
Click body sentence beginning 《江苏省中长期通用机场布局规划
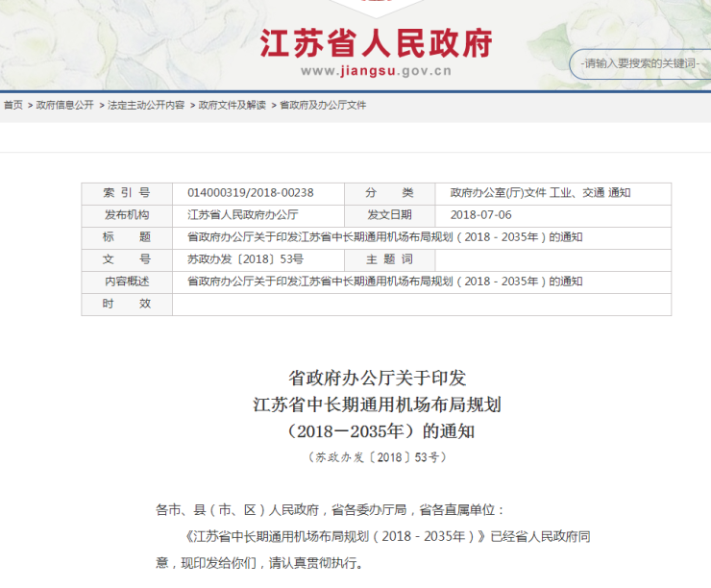388,537
